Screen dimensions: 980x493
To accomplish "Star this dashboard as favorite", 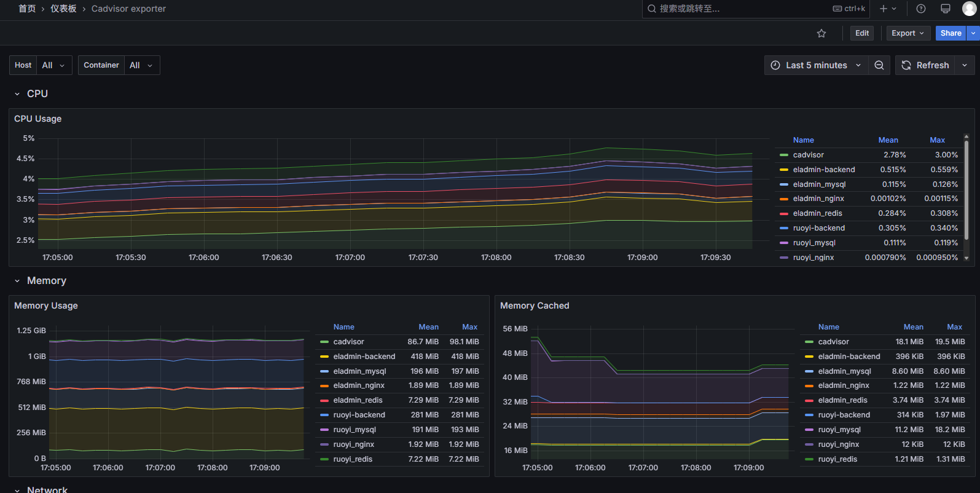I will [x=821, y=33].
